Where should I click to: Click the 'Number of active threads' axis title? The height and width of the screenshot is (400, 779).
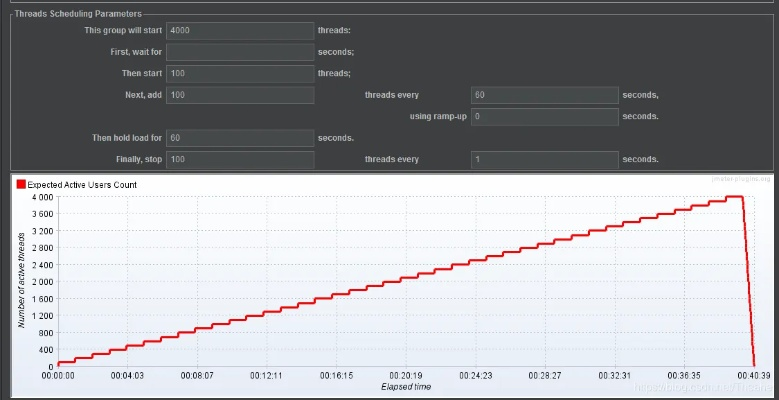tap(21, 280)
